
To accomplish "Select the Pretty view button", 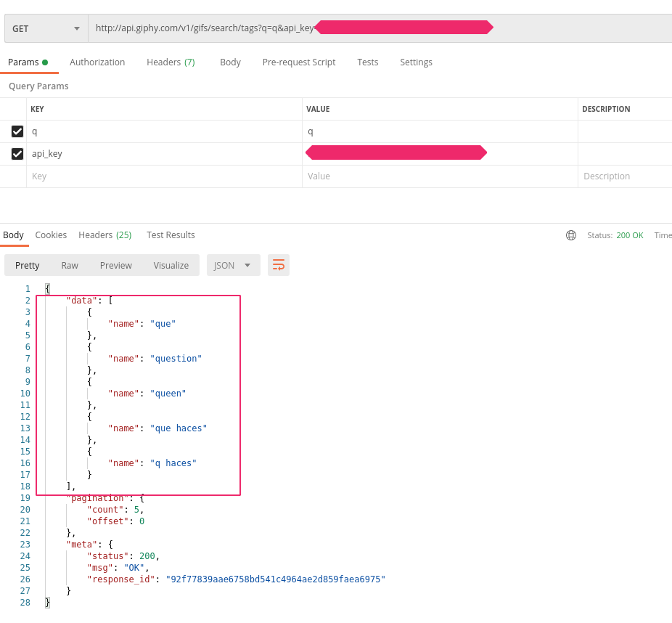I will click(x=27, y=266).
